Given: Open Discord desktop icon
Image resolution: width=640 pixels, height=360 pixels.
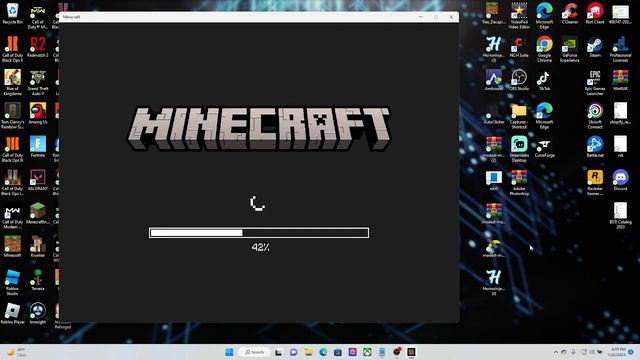Looking at the screenshot, I should coord(620,180).
